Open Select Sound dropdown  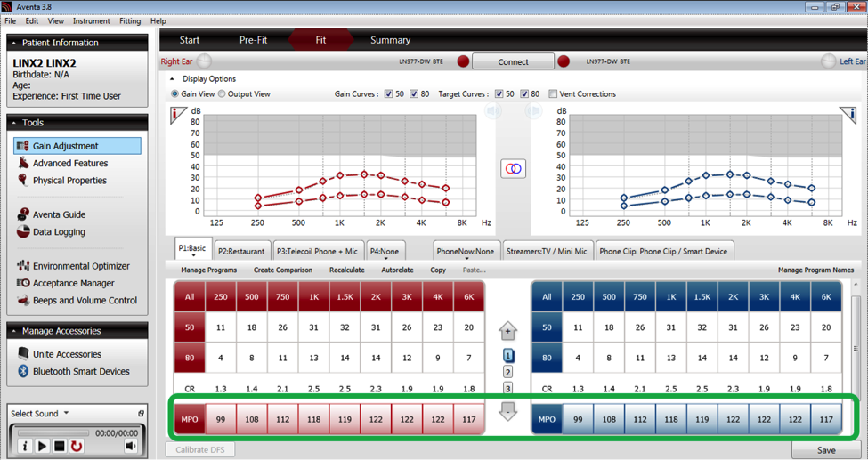click(66, 414)
